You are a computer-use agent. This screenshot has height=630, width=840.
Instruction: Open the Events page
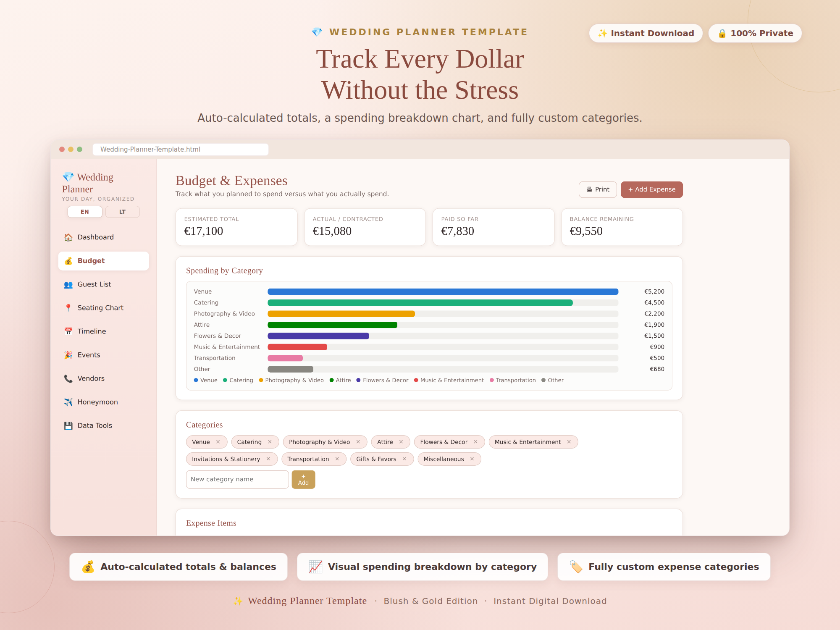[103, 355]
